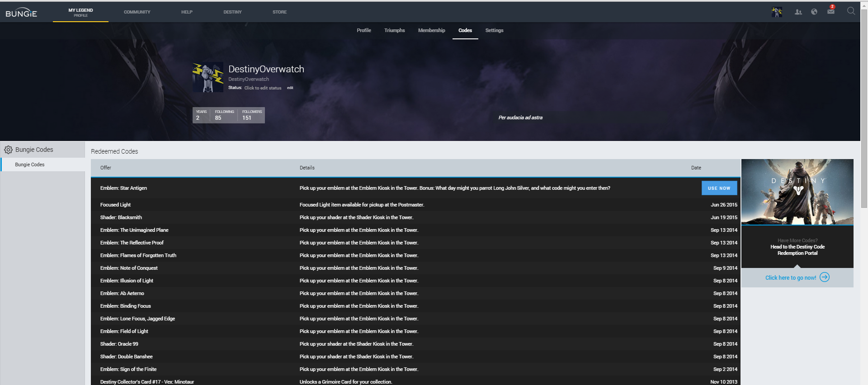Click 'Destiny Collector's Card #17' row
Screen dimensions: 868x385
[415, 380]
